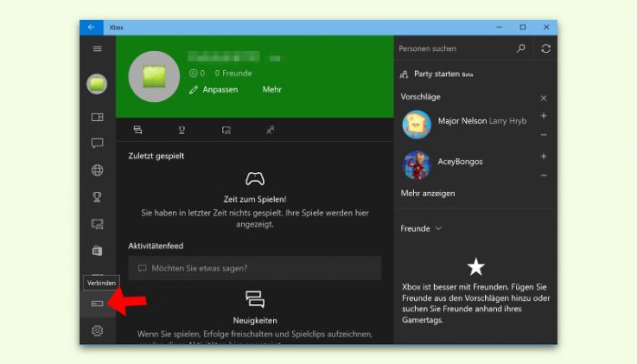The width and height of the screenshot is (637, 364).
Task: Click the Verbinden console connect icon
Action: 97,303
